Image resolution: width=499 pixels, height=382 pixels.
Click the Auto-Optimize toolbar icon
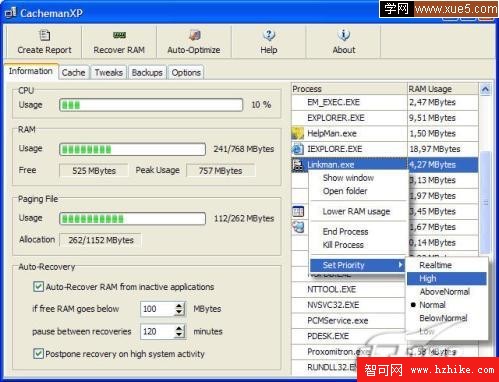coord(194,35)
